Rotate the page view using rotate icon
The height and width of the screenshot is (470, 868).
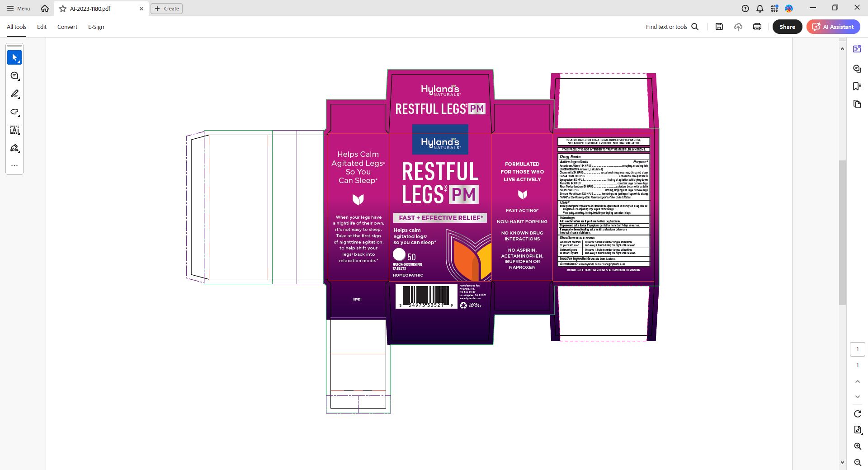click(x=857, y=414)
